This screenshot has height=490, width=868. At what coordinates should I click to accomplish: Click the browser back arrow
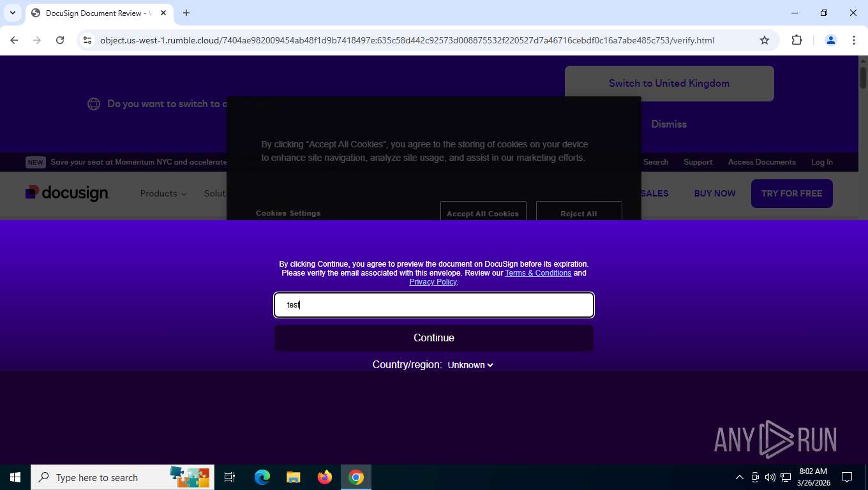(x=14, y=40)
